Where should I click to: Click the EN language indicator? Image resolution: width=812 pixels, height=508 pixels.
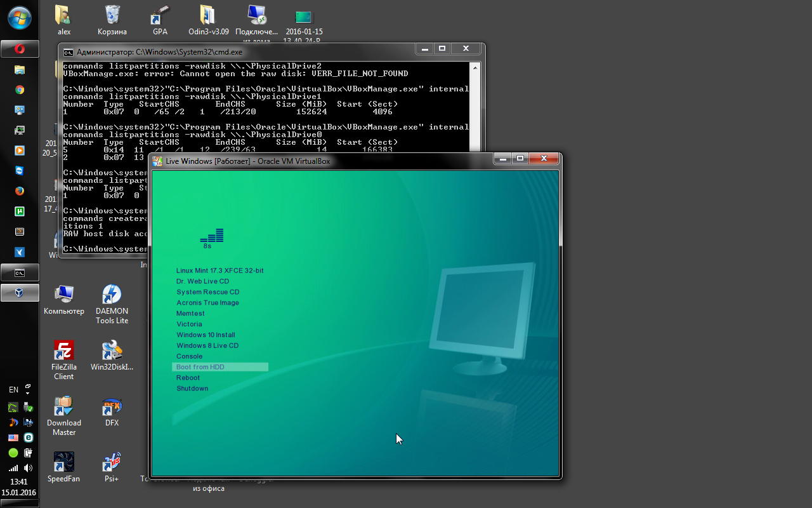[13, 390]
